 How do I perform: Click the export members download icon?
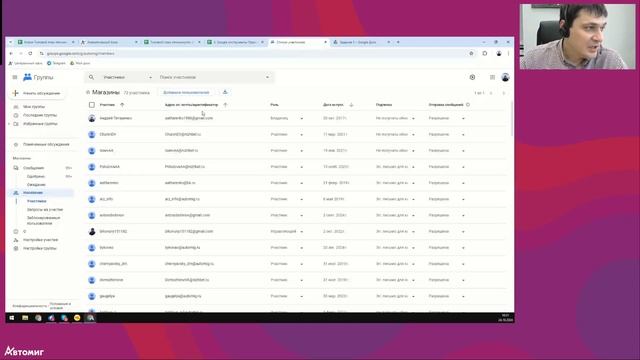225,92
